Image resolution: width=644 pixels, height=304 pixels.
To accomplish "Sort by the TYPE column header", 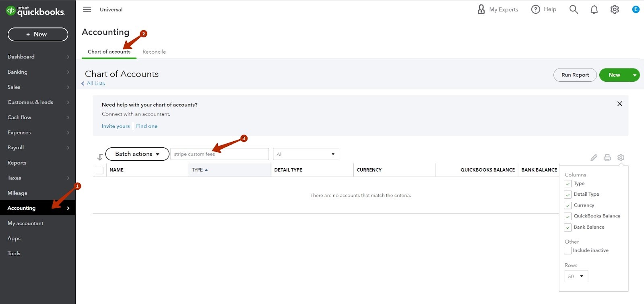I will point(230,170).
